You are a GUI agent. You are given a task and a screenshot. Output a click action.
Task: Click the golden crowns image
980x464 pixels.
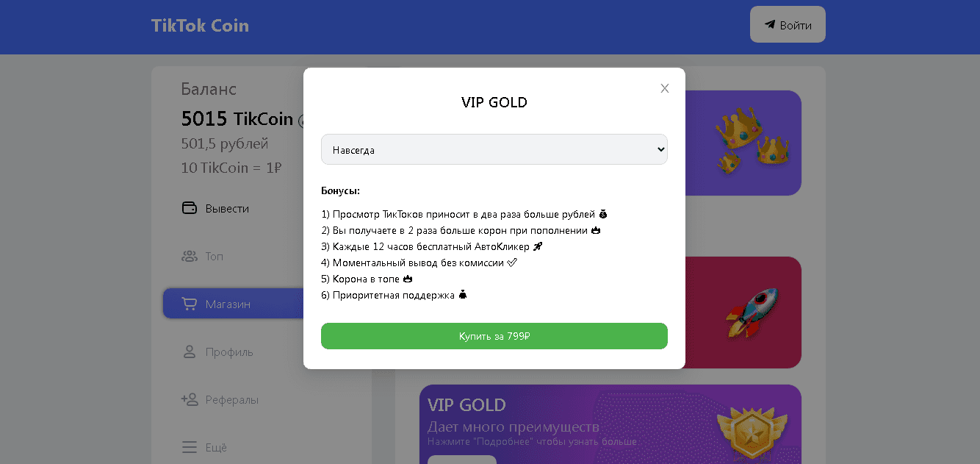coord(751,140)
